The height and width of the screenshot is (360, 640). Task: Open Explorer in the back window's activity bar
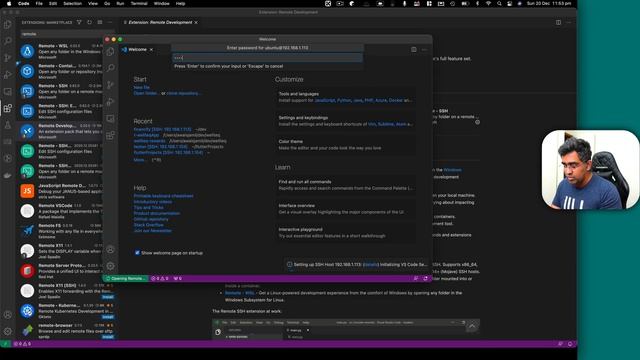click(8, 24)
